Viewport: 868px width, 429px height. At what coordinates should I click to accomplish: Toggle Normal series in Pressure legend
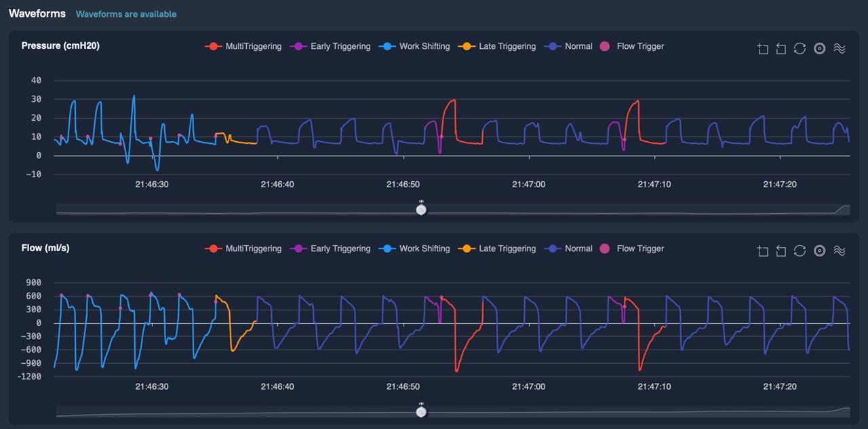click(x=569, y=46)
